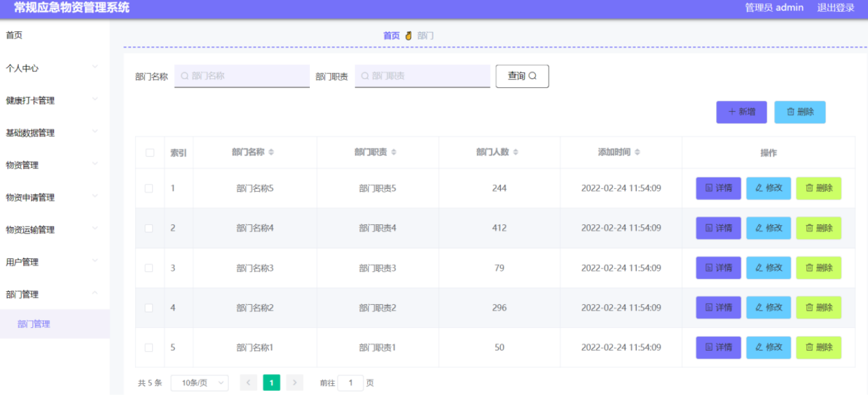Click the blue 删除 button above the table
The width and height of the screenshot is (868, 398).
click(800, 112)
